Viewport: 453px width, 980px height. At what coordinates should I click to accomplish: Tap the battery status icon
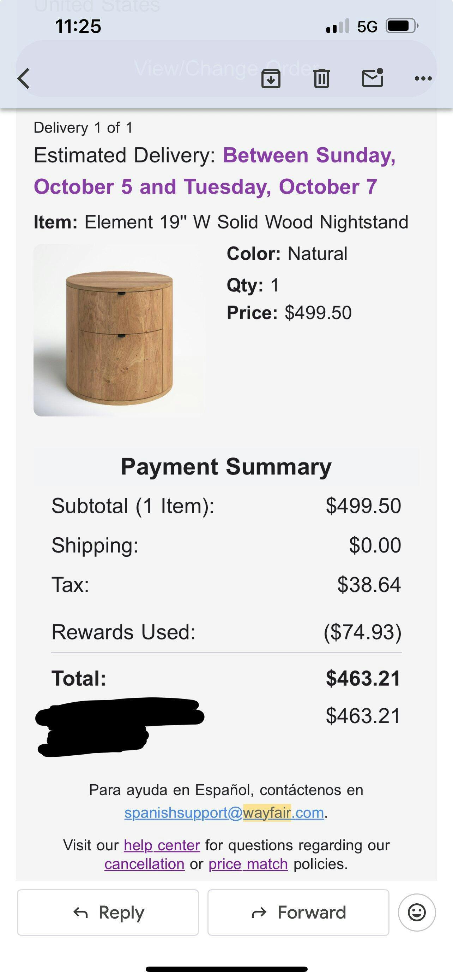pyautogui.click(x=402, y=26)
